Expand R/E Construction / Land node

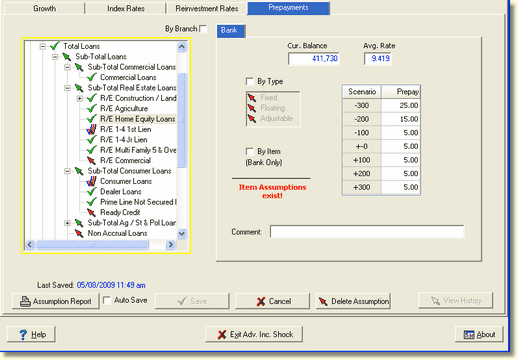tap(80, 99)
